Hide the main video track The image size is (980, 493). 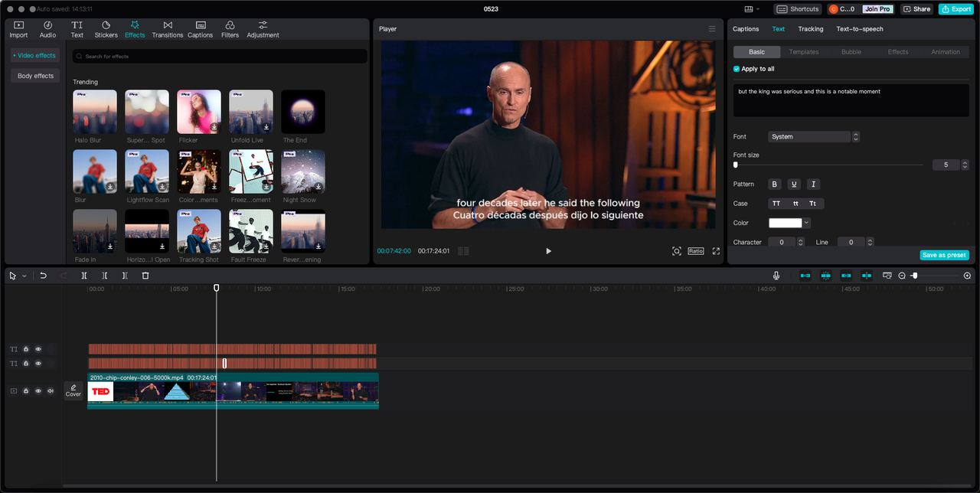[38, 391]
